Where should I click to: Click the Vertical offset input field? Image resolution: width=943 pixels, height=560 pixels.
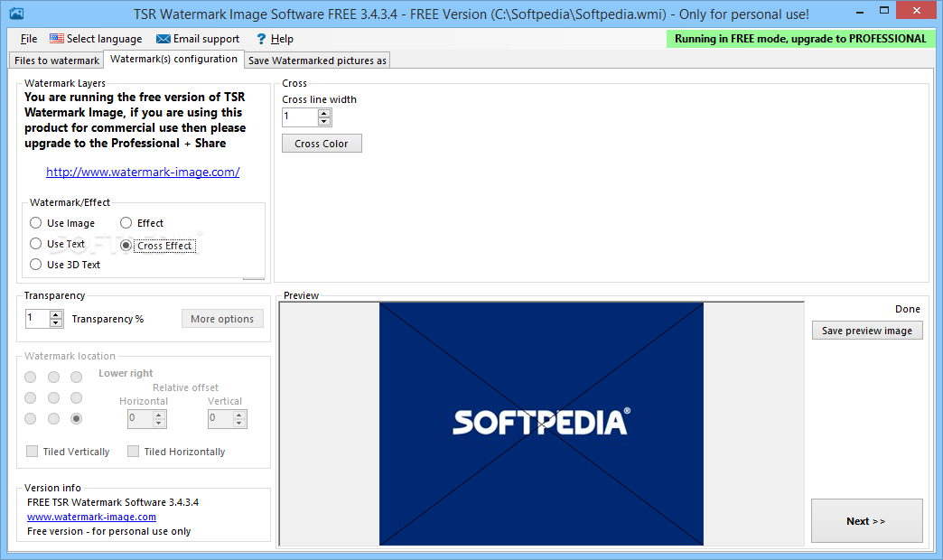point(220,419)
